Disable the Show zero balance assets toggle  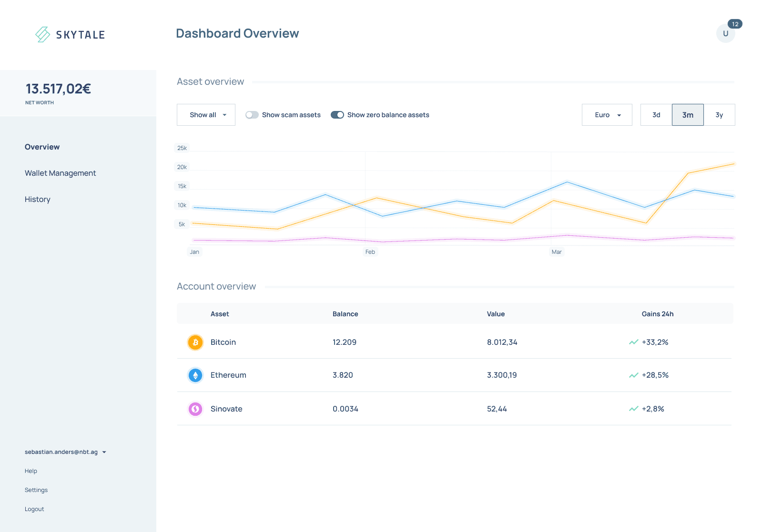pos(337,115)
